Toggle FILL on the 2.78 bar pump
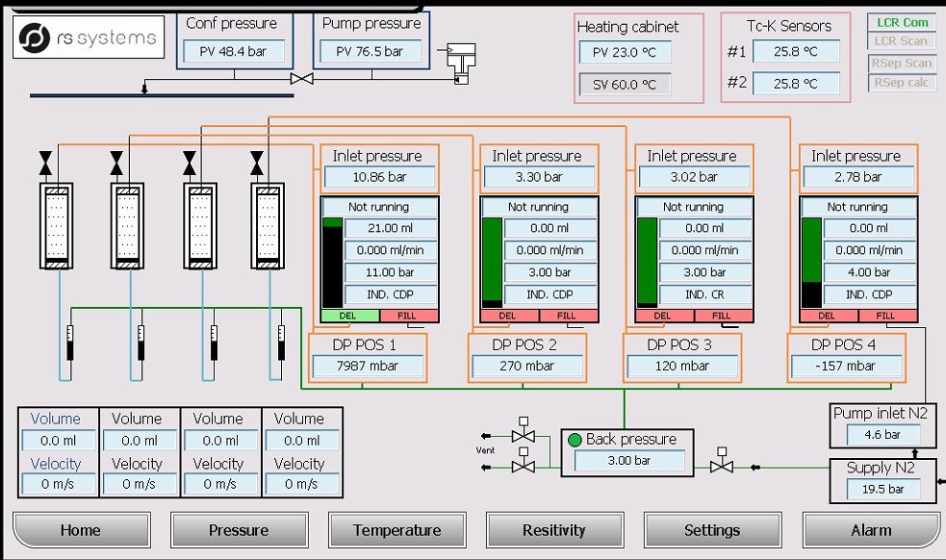 [x=887, y=316]
